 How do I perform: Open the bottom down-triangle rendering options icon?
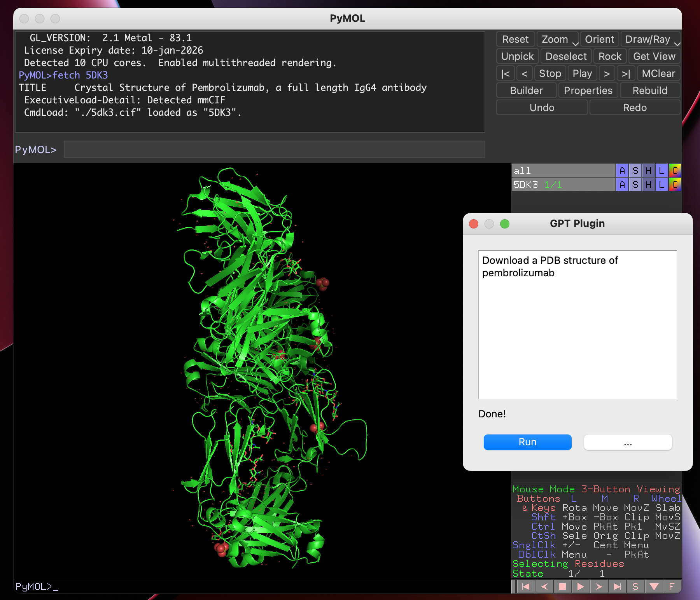tap(654, 586)
